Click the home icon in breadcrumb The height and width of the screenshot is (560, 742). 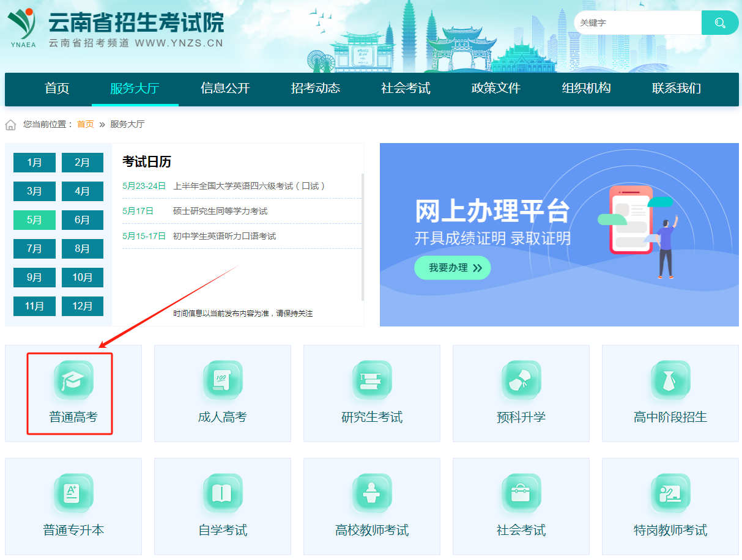pos(10,125)
